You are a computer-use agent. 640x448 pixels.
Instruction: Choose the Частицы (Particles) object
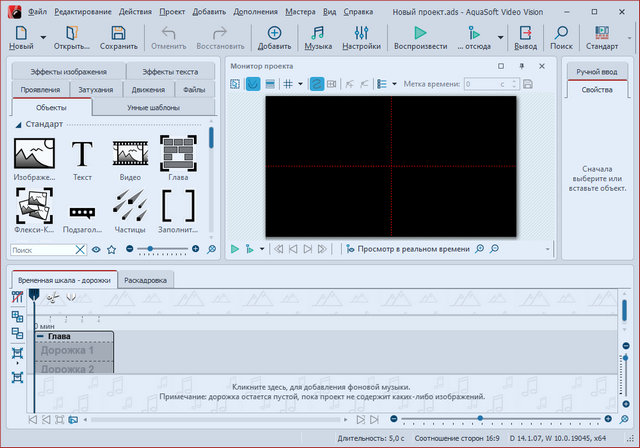[130, 205]
